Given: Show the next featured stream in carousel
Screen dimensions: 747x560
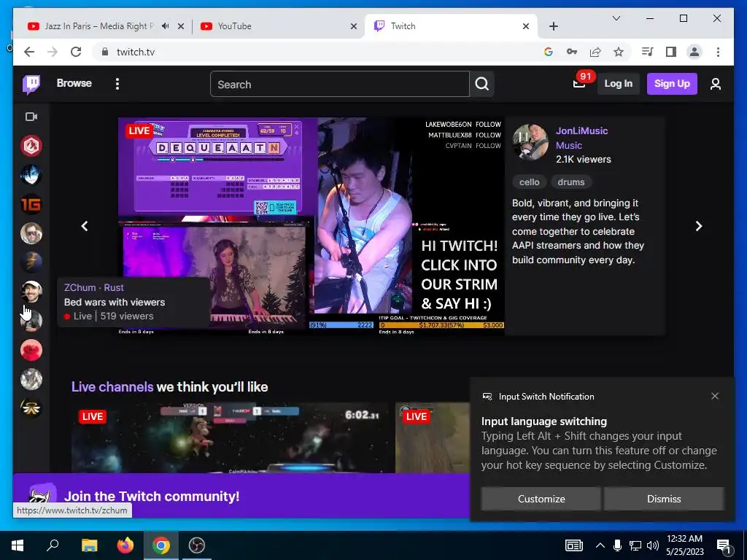Looking at the screenshot, I should [x=698, y=226].
